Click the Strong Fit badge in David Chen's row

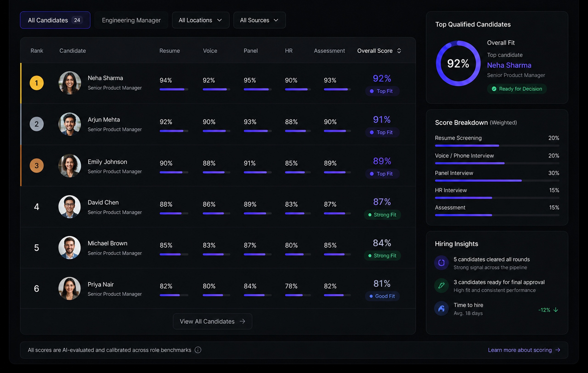coord(382,215)
